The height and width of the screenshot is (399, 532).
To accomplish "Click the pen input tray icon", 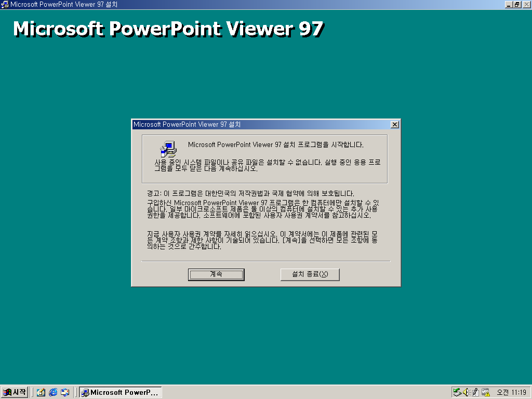I will point(476,392).
